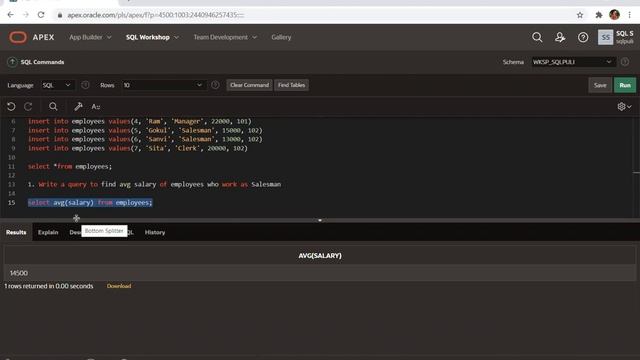Switch to the Explain tab
640x360 pixels.
tap(48, 232)
